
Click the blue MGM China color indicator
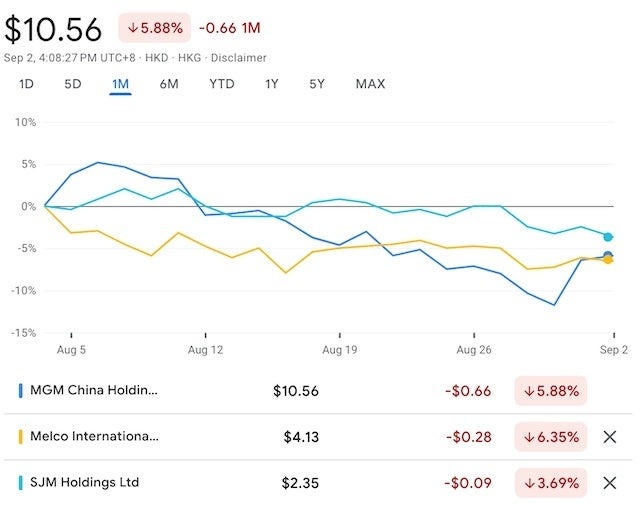pyautogui.click(x=21, y=391)
